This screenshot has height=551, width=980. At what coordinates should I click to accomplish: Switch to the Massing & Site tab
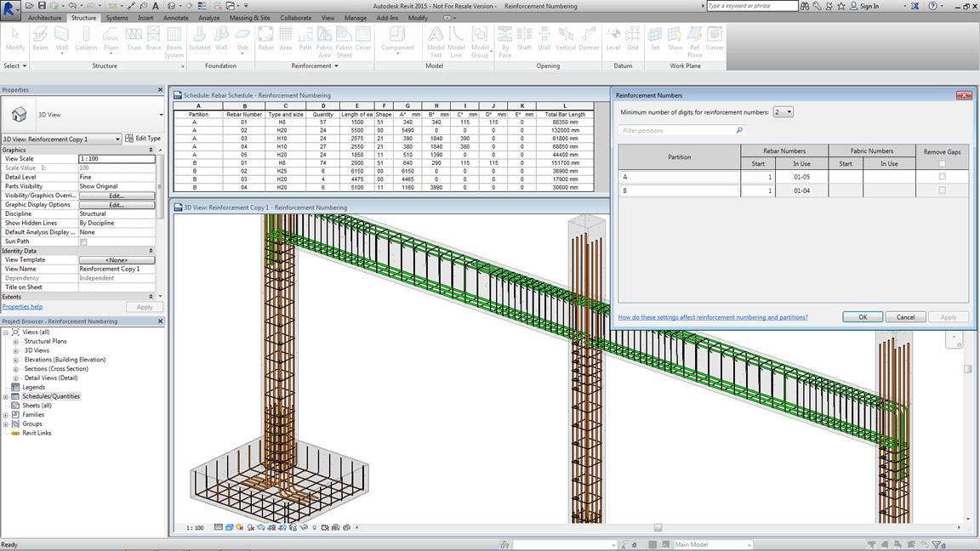click(250, 18)
